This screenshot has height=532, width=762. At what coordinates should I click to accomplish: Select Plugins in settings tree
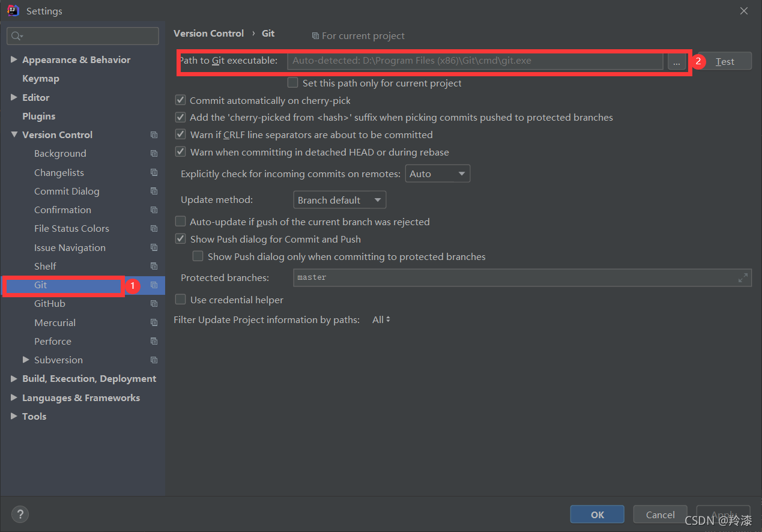pos(39,116)
